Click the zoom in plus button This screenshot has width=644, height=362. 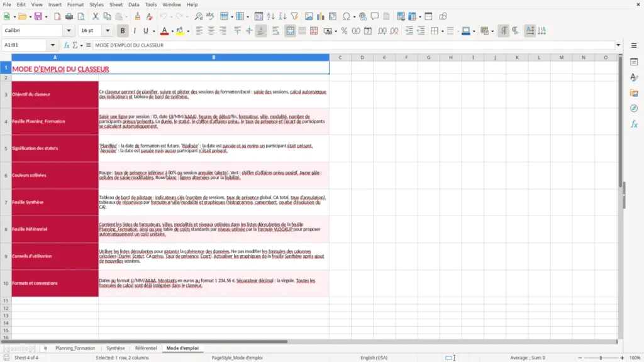click(622, 358)
